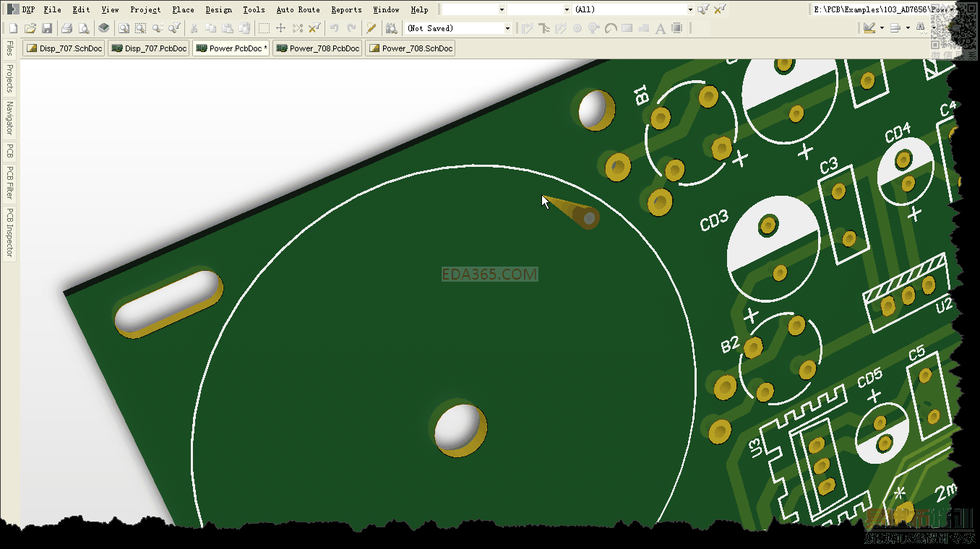Place a fill rectangle tool
Viewport: 980px width, 549px height.
click(x=627, y=28)
